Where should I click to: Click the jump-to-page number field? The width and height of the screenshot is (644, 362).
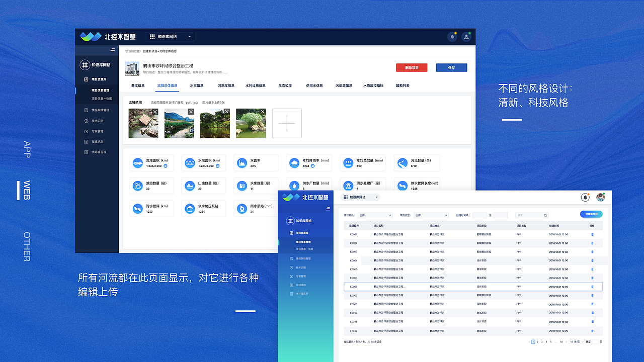[x=595, y=341]
